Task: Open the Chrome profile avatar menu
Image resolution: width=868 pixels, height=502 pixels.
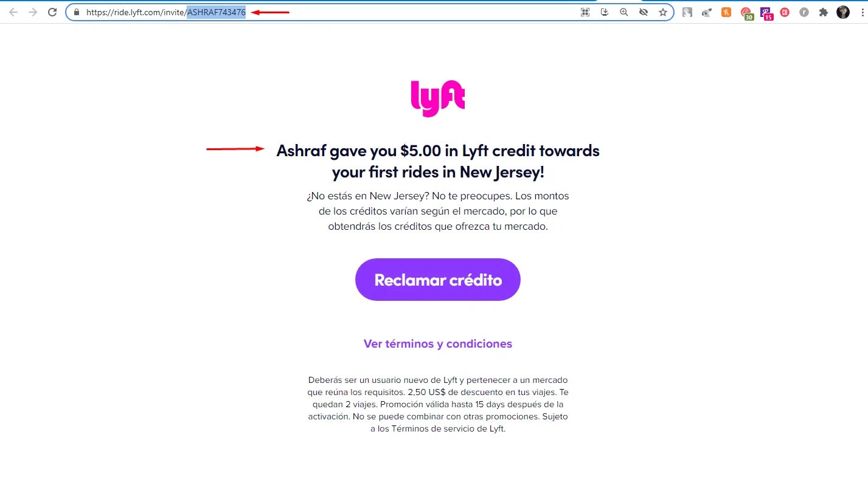Action: click(843, 12)
